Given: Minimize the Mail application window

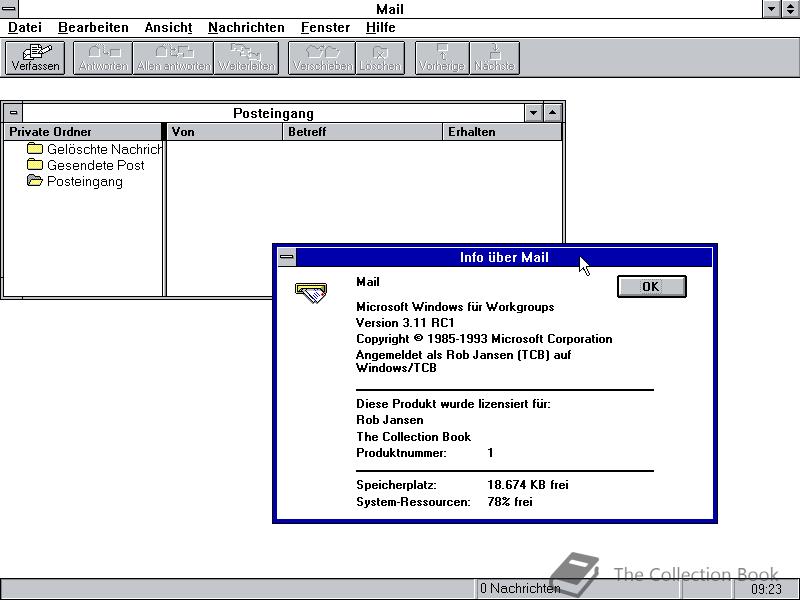Looking at the screenshot, I should tap(771, 9).
